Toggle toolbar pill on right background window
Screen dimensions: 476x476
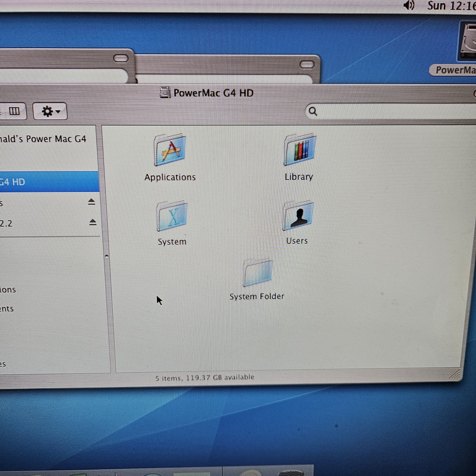[307, 64]
